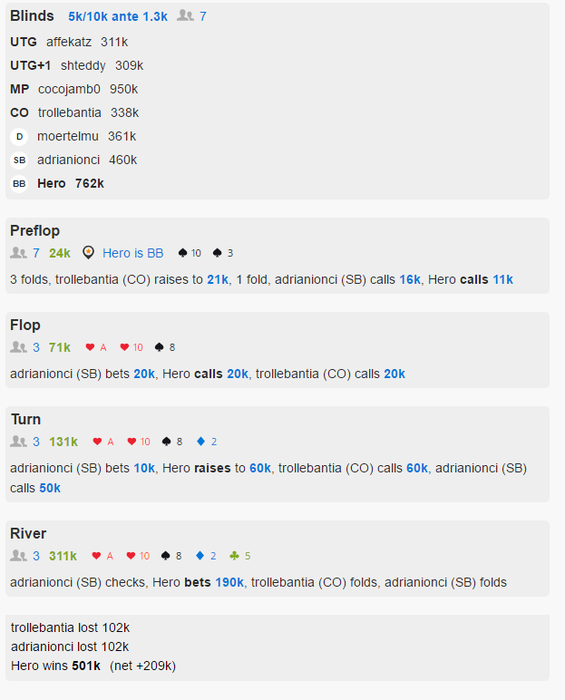This screenshot has height=700, width=565.
Task: Click the players icon in Blinds header
Action: 185,16
